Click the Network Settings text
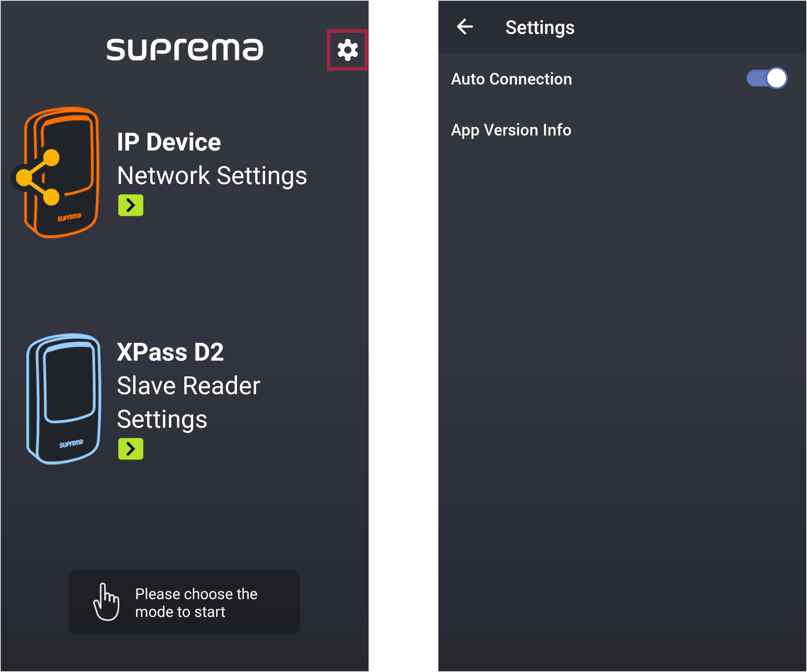 point(212,176)
